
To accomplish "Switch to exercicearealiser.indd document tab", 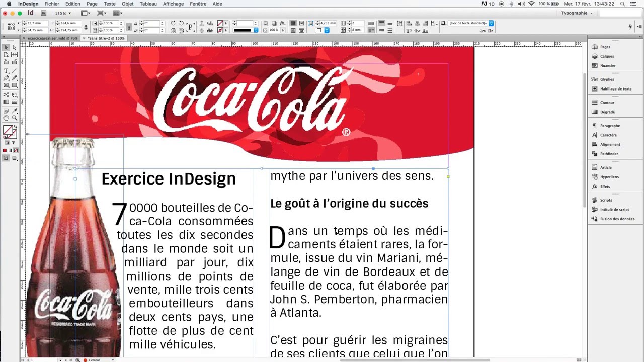I will pos(52,38).
